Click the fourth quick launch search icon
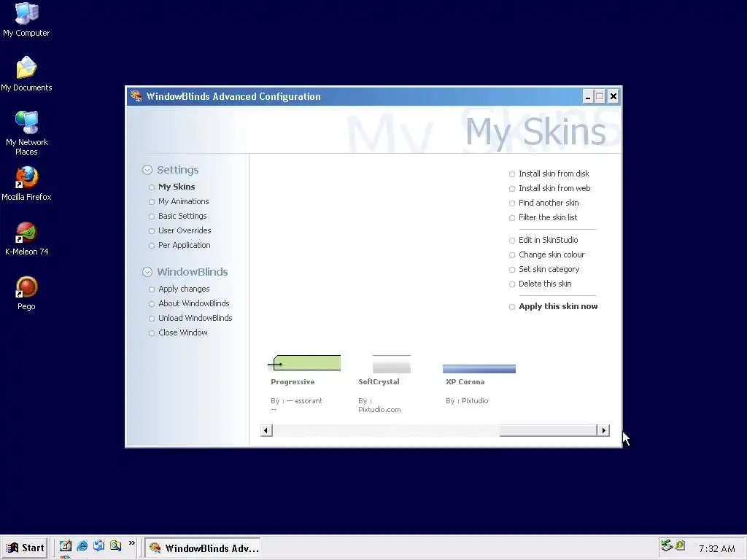This screenshot has width=747, height=560. pos(115,545)
